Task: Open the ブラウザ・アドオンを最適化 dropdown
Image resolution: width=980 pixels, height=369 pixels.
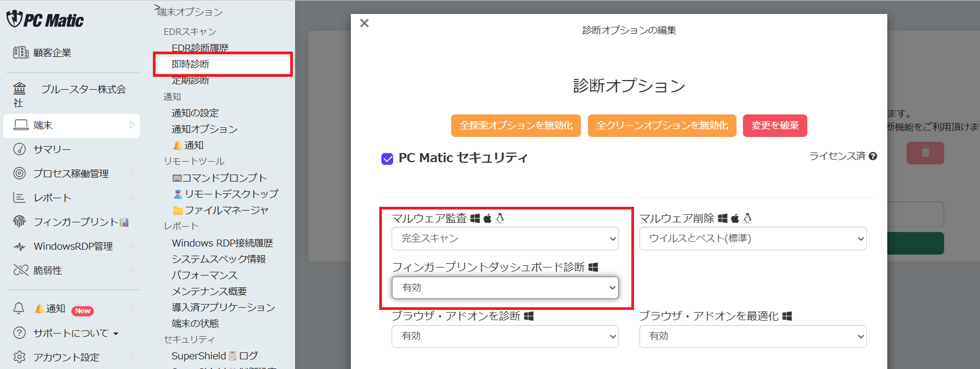Action: pyautogui.click(x=753, y=336)
